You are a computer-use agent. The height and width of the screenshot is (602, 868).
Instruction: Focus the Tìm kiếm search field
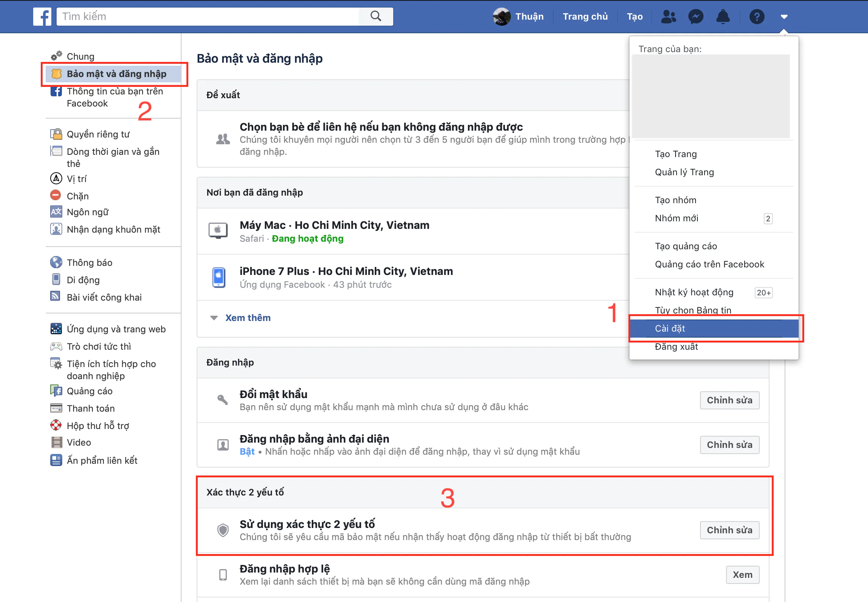click(208, 16)
